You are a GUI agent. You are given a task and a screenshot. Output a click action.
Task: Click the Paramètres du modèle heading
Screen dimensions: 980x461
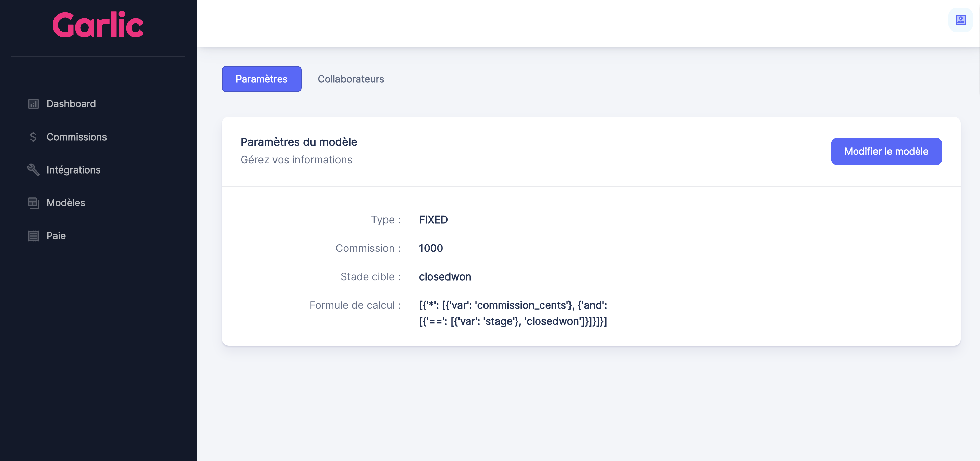click(299, 142)
